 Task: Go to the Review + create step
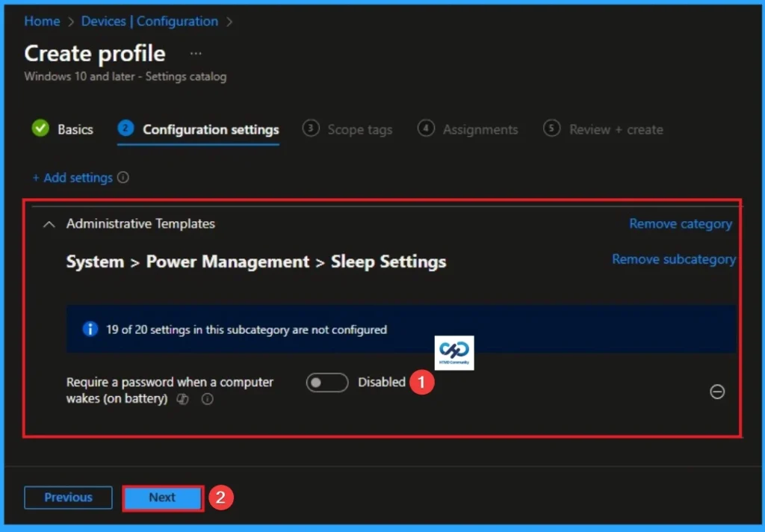click(614, 129)
